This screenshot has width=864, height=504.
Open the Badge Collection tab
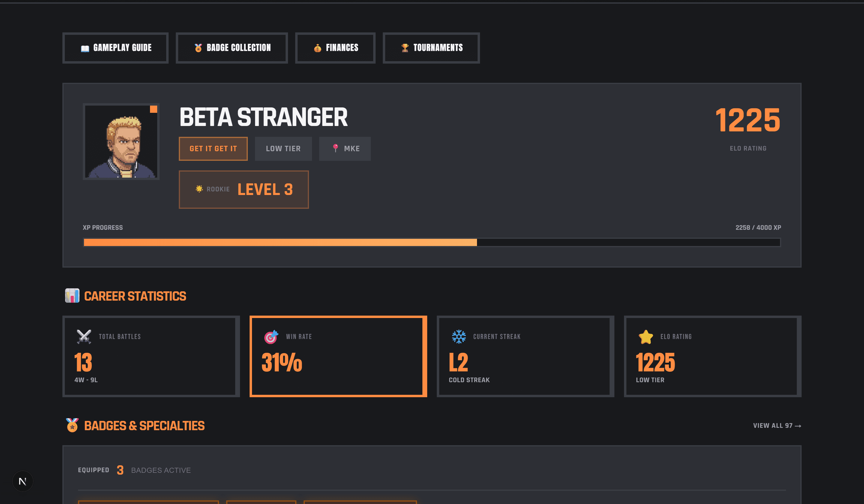coord(232,48)
